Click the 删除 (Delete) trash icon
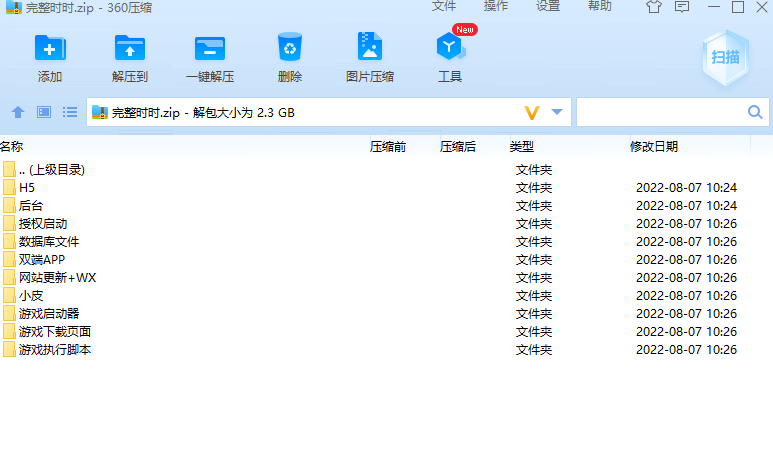773x469 pixels. pyautogui.click(x=290, y=47)
